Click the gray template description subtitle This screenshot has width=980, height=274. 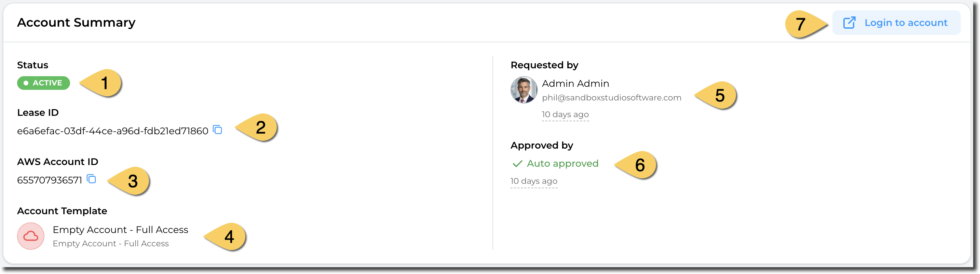(111, 244)
